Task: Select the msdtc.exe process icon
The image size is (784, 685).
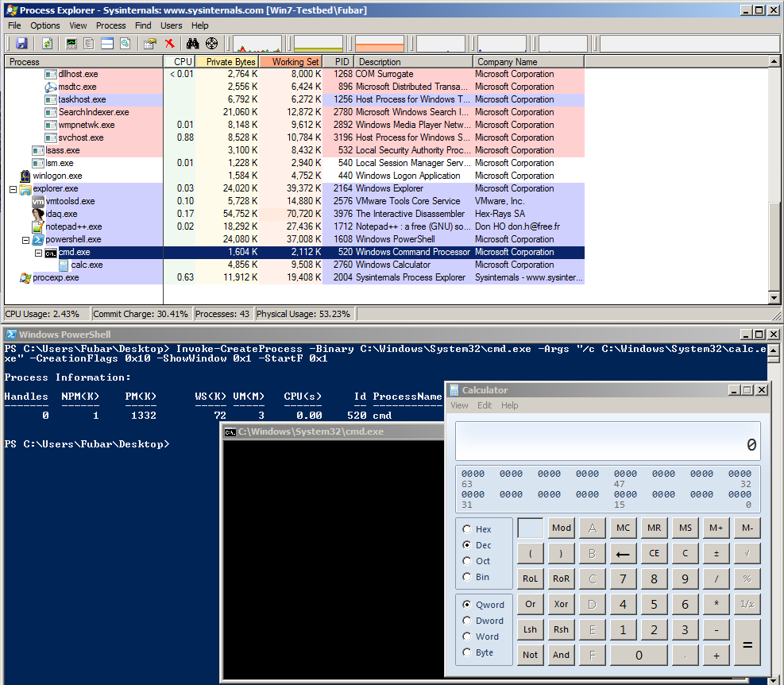Action: coord(51,87)
